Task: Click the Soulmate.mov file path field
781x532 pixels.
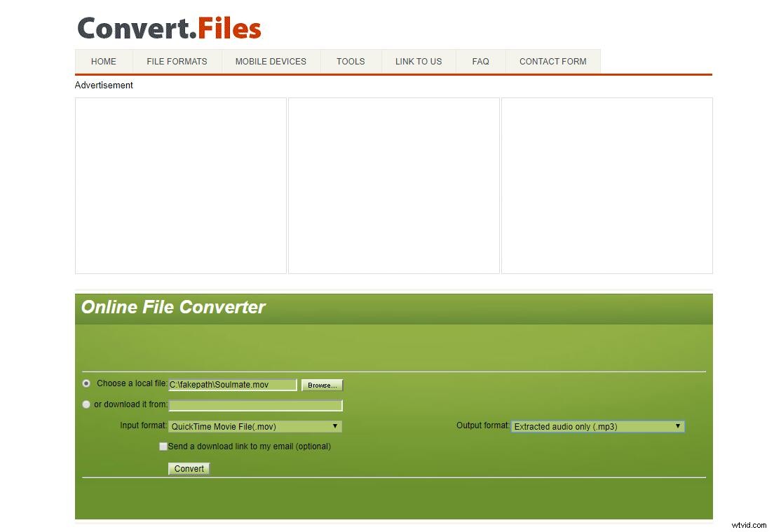Action: coord(231,384)
